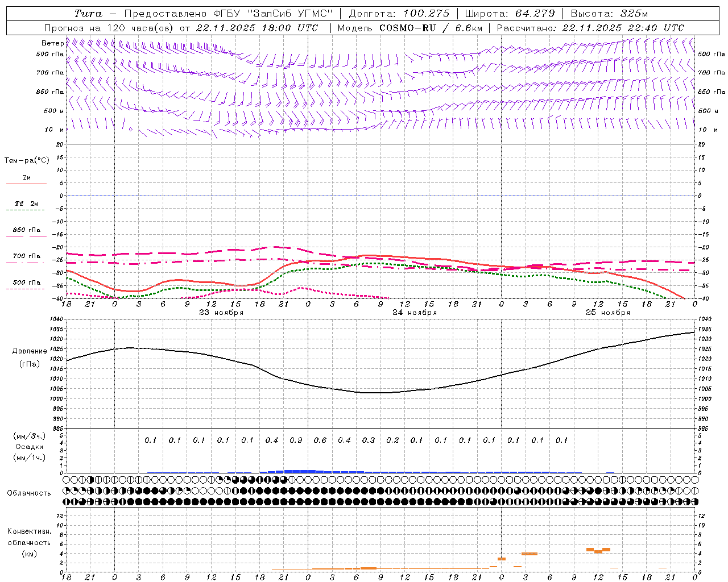Click the 0.3 precipitation value
The width and height of the screenshot is (728, 582).
[369, 440]
